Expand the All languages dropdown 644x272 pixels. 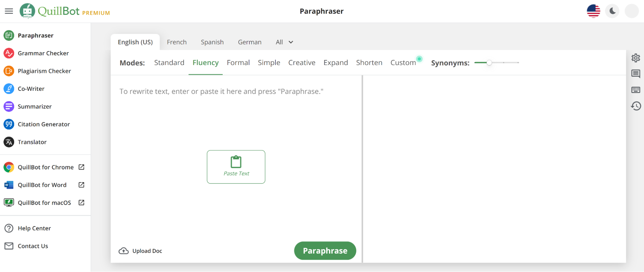tap(284, 42)
